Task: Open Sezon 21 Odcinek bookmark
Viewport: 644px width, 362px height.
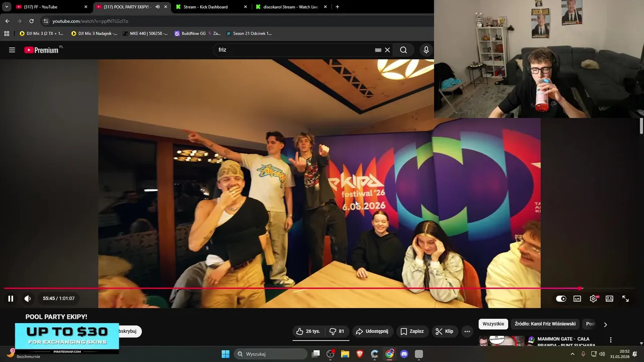Action: [249, 34]
